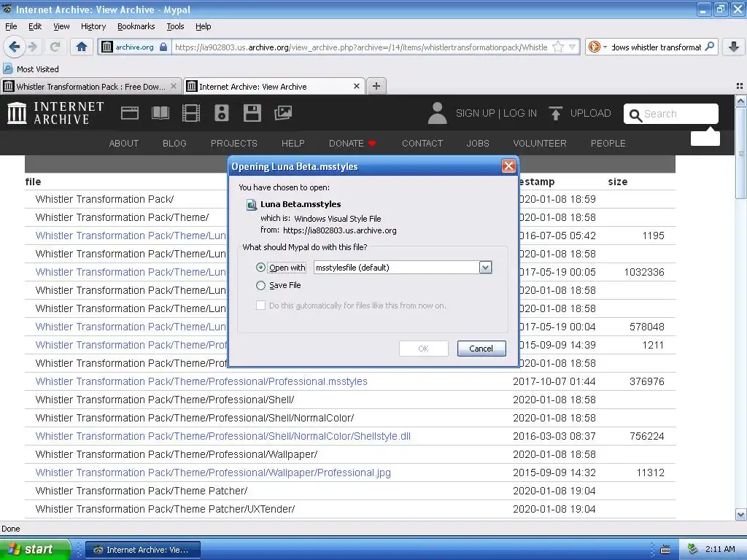Reload the page with the Reload icon
The width and height of the screenshot is (747, 560).
point(55,47)
